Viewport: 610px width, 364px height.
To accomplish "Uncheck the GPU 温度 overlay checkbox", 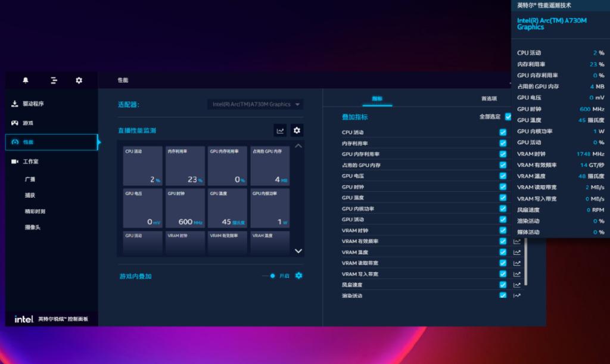I will point(503,198).
